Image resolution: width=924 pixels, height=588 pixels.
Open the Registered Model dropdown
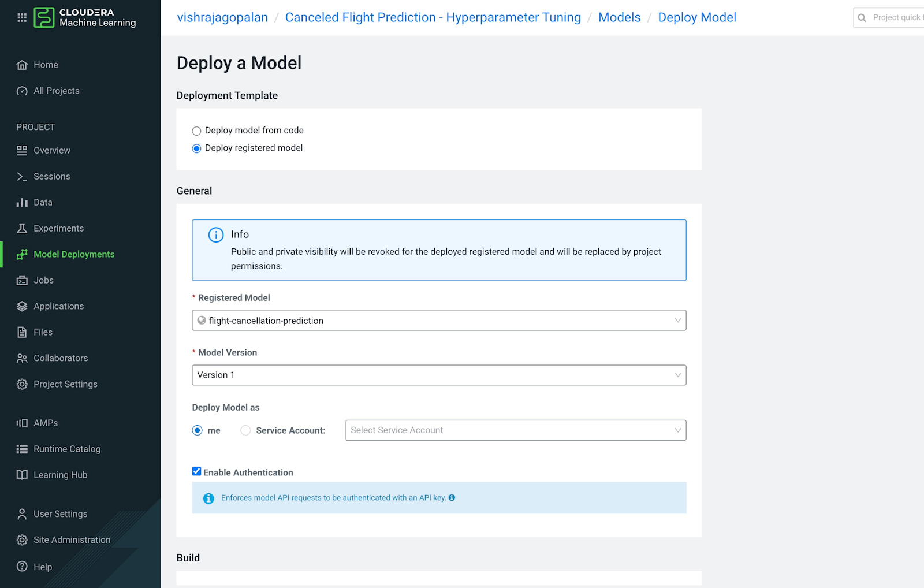439,321
